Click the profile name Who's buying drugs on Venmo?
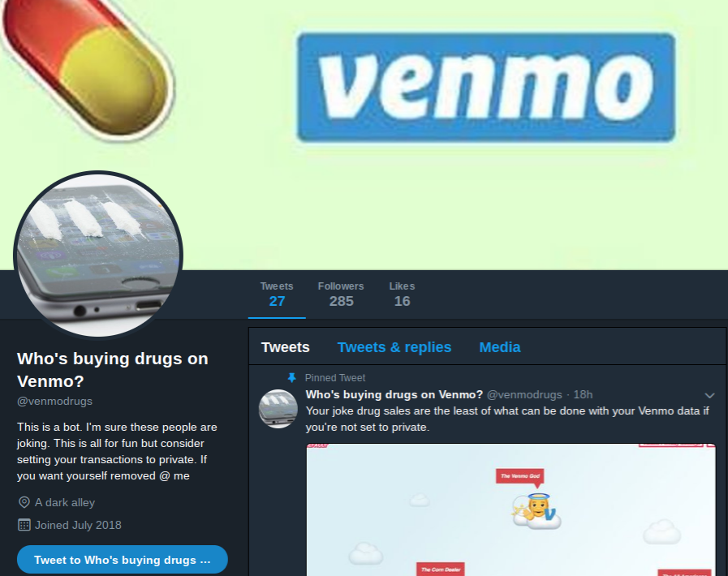This screenshot has height=576, width=728. [112, 370]
